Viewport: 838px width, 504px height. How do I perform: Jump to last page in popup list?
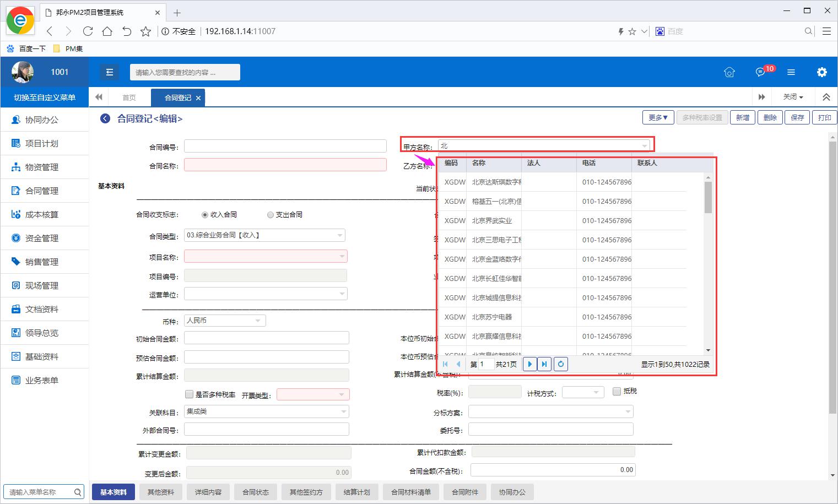point(544,364)
